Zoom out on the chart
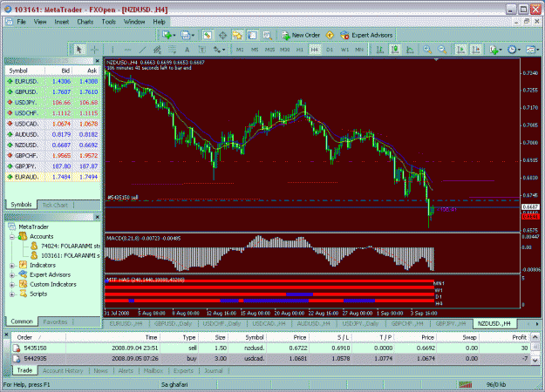Screen dimensions: 545x392 442,50
